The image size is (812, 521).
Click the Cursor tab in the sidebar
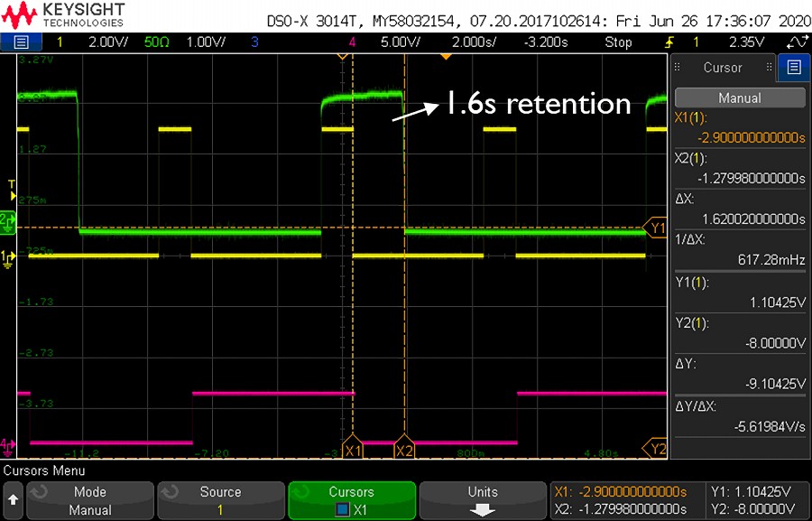click(x=723, y=68)
